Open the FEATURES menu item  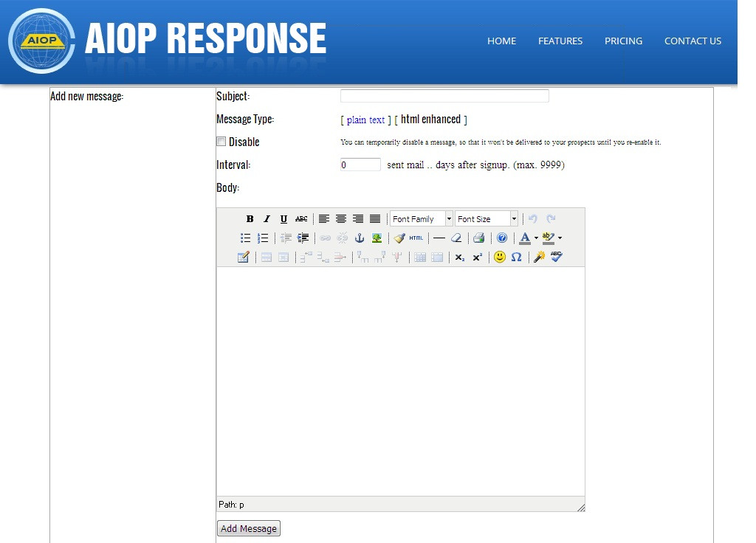coord(560,41)
